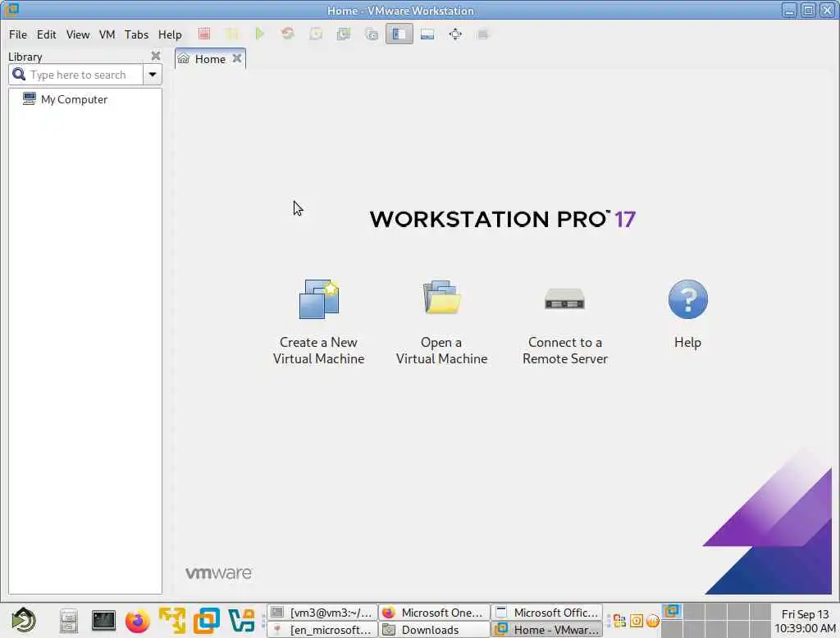840x638 pixels.
Task: Click the Revert to Snapshot toolbar icon
Action: [x=344, y=34]
